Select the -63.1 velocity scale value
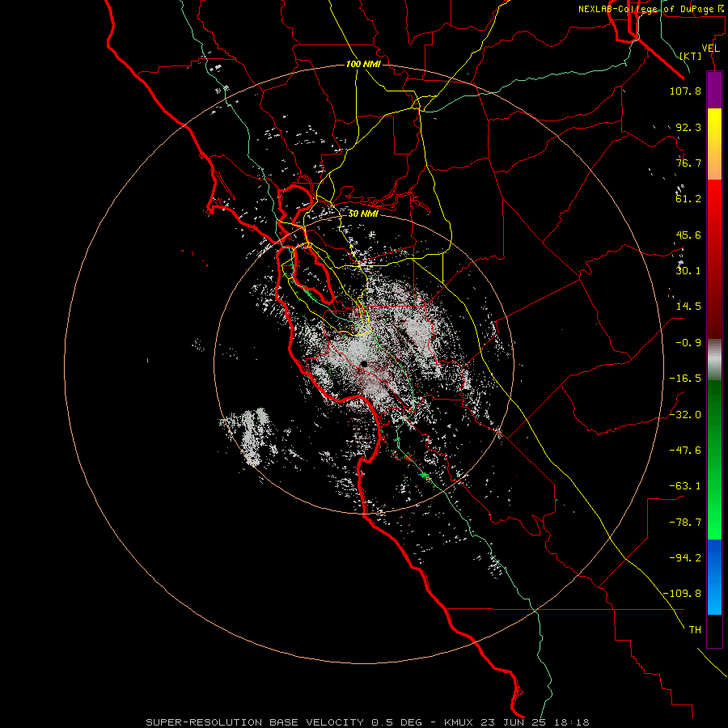The image size is (728, 728). [x=685, y=486]
